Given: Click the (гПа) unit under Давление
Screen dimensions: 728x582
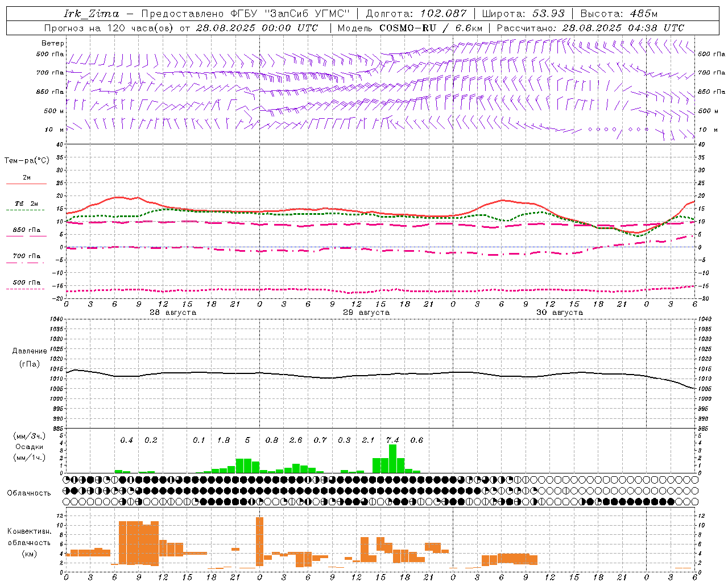Looking at the screenshot, I should (x=30, y=364).
